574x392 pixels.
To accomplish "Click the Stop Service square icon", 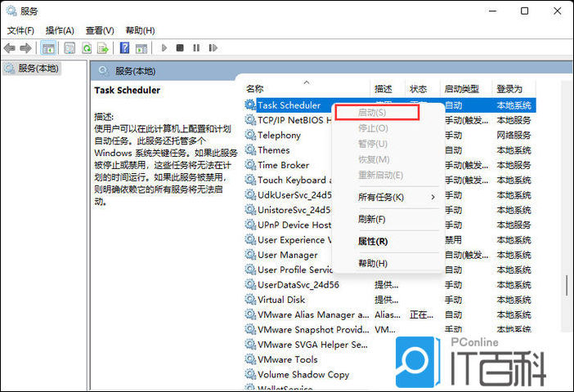I will (180, 48).
